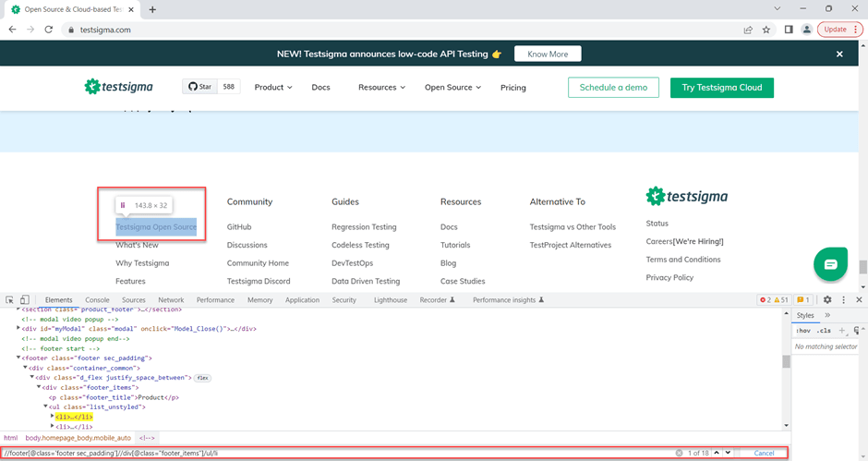This screenshot has height=461, width=868.
Task: Click the XPath search input field
Action: click(338, 453)
